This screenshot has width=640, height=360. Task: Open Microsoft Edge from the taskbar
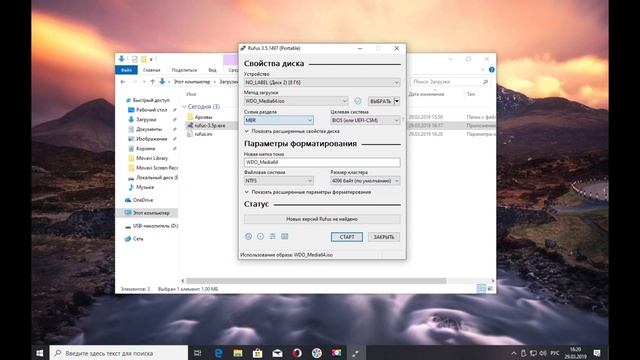tap(218, 353)
